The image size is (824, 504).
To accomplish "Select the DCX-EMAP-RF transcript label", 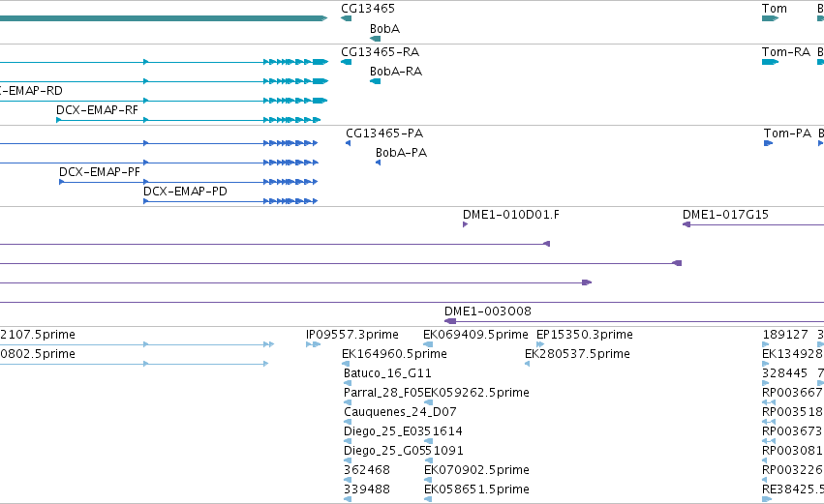I will (97, 110).
